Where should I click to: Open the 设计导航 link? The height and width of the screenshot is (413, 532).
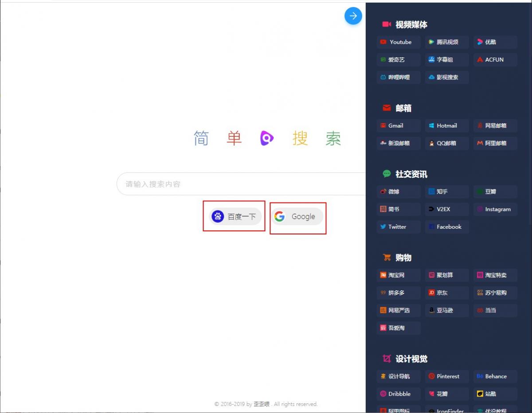click(399, 376)
